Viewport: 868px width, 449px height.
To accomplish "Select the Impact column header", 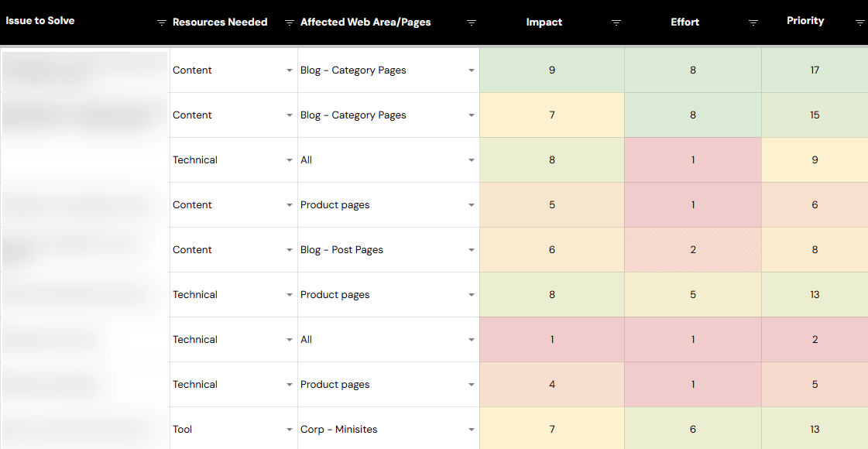I will [544, 22].
